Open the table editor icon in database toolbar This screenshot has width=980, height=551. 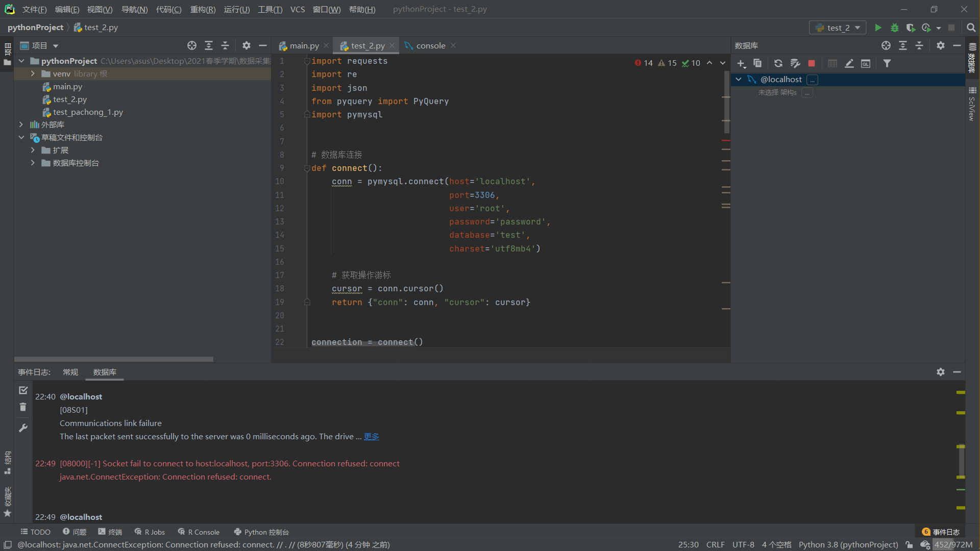click(x=832, y=63)
